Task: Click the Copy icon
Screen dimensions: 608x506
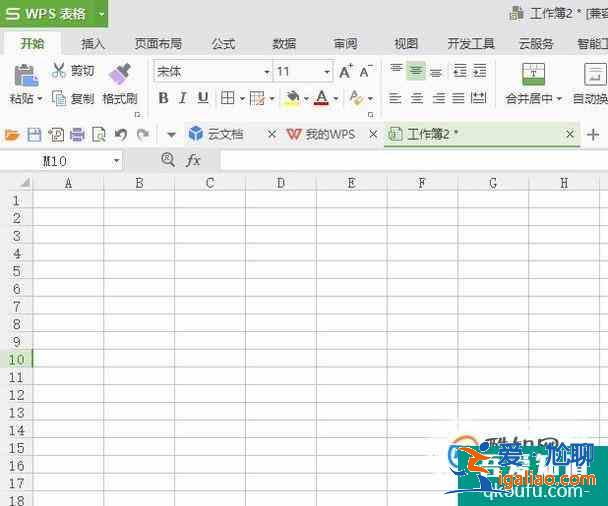Action: coord(59,98)
